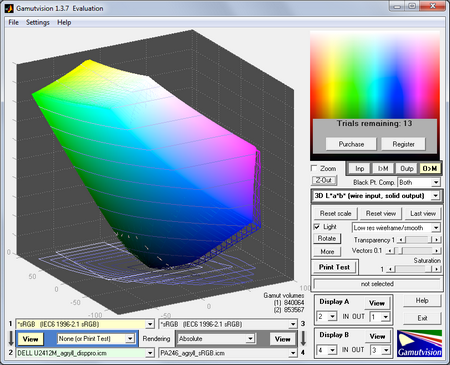
Task: Click the Print Test button
Action: click(334, 267)
